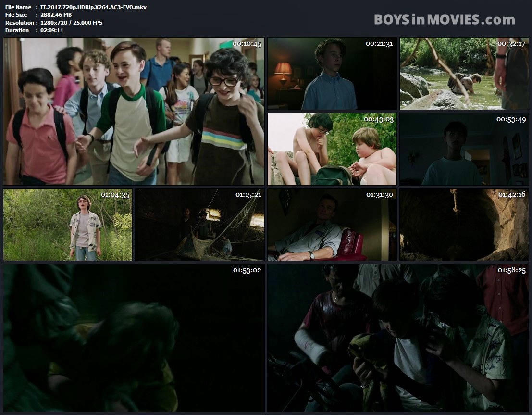Select the lamp-lit room thumbnail

point(332,74)
